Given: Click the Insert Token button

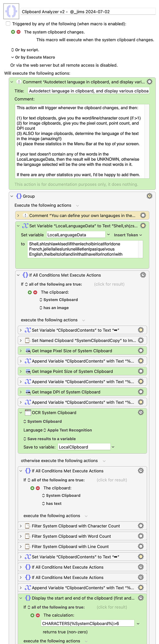Looking at the screenshot, I should (x=128, y=235).
